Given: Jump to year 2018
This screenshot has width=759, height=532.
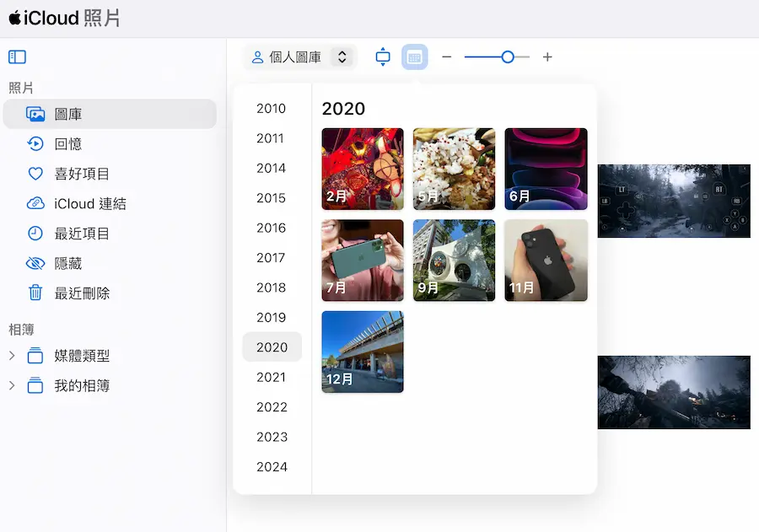Looking at the screenshot, I should (272, 287).
